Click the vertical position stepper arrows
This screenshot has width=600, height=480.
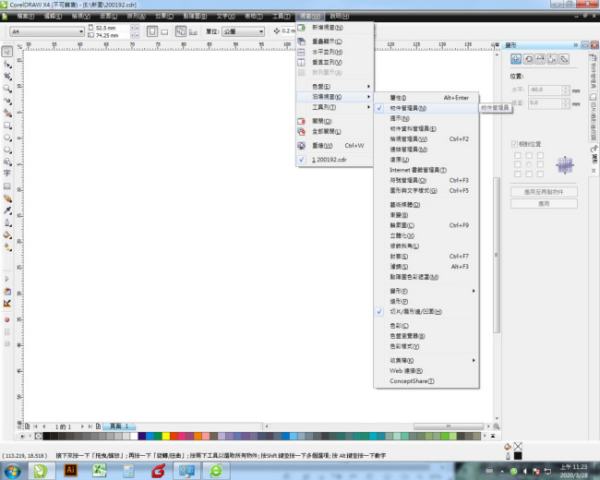[x=566, y=103]
